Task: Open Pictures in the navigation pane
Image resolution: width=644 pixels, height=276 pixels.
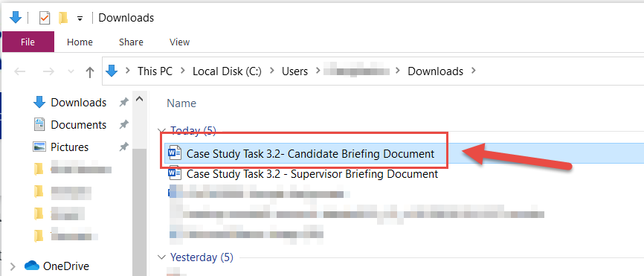Action: pos(69,147)
